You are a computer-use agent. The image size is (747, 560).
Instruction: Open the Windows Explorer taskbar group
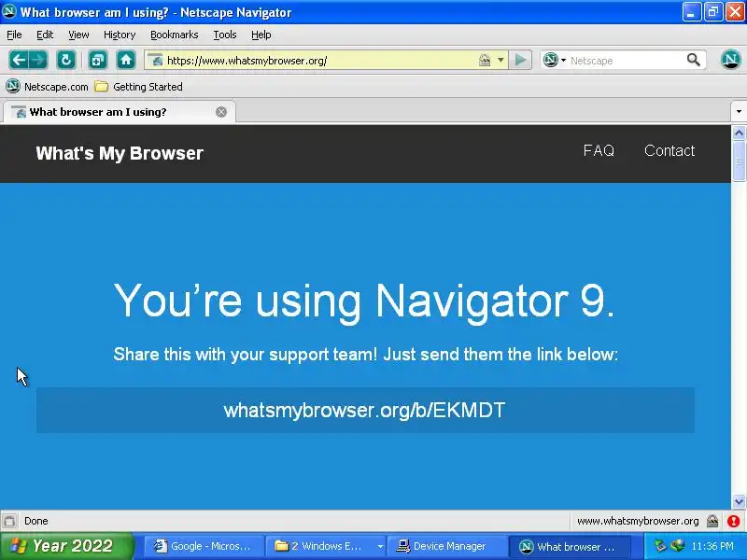326,546
